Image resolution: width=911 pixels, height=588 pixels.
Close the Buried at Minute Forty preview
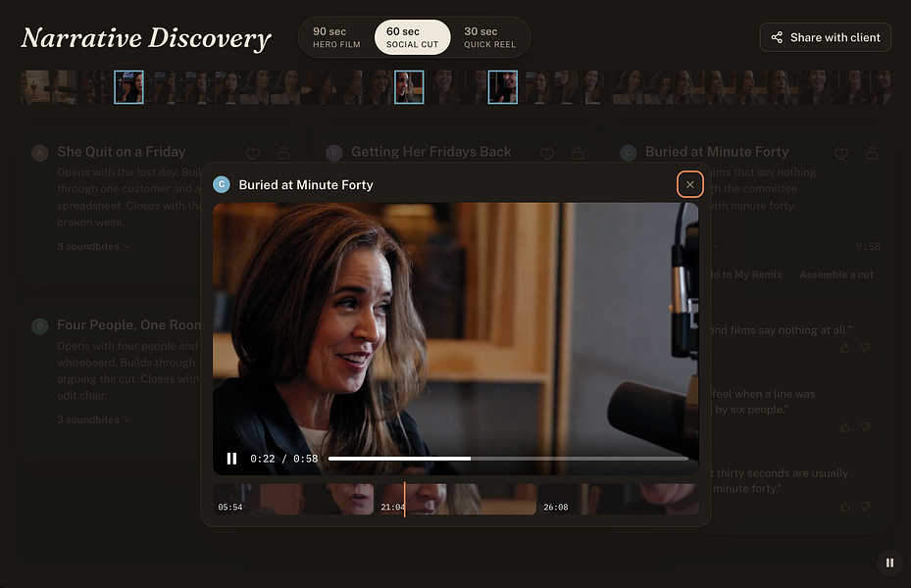pyautogui.click(x=689, y=184)
